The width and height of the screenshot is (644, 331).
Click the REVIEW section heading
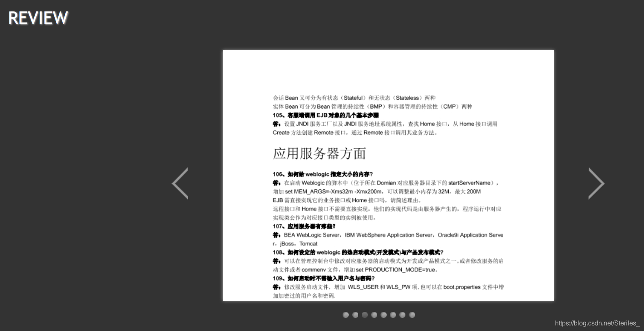38,18
